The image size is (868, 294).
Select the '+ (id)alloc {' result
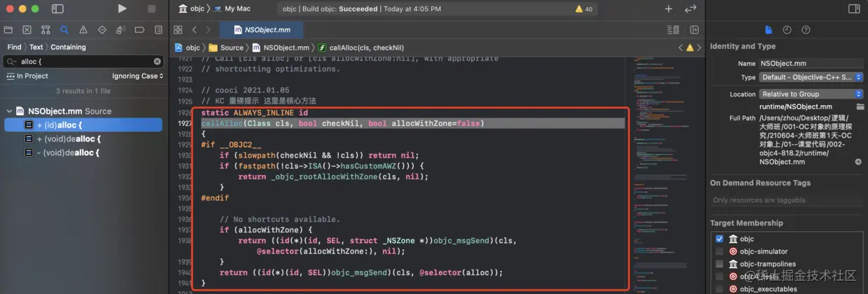[x=83, y=125]
